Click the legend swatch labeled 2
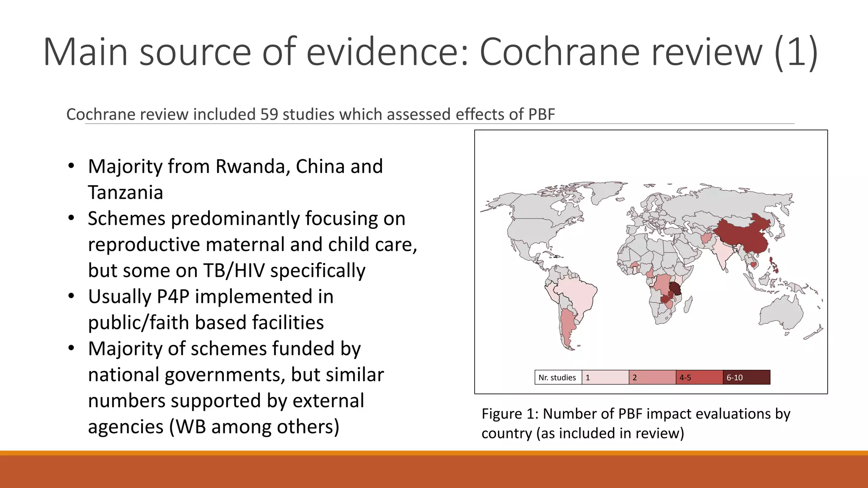 click(x=652, y=377)
